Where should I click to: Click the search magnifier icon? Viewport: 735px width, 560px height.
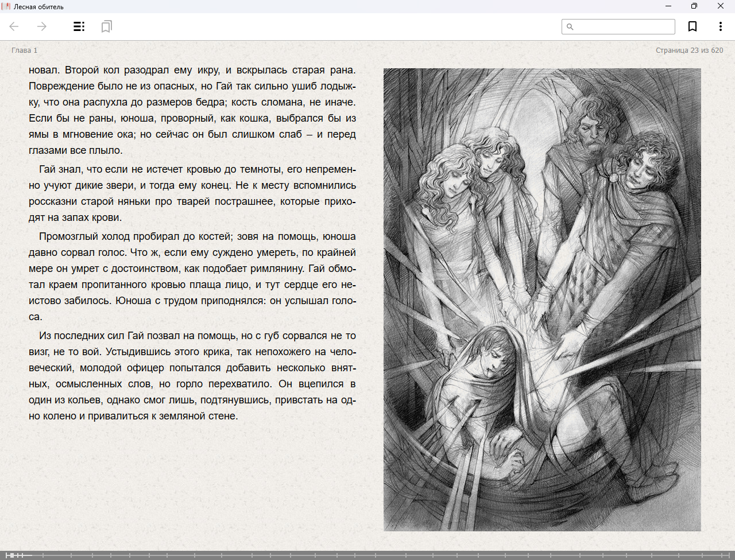coord(570,26)
